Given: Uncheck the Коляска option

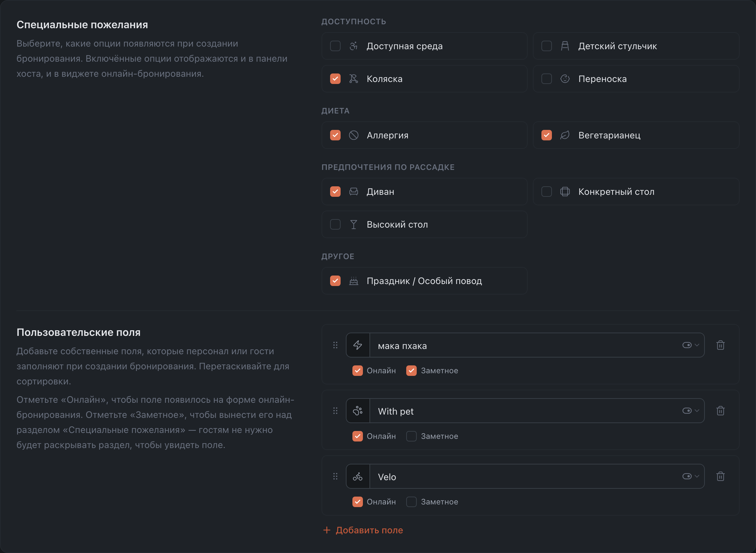Looking at the screenshot, I should 335,79.
